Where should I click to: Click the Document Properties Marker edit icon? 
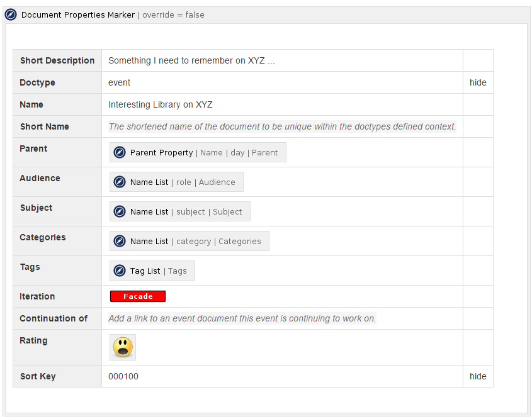[11, 14]
